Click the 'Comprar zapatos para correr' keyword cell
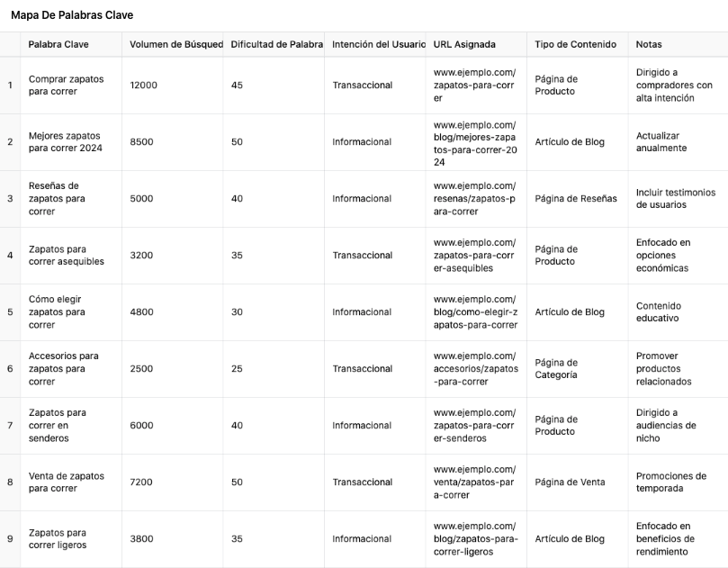 point(66,85)
